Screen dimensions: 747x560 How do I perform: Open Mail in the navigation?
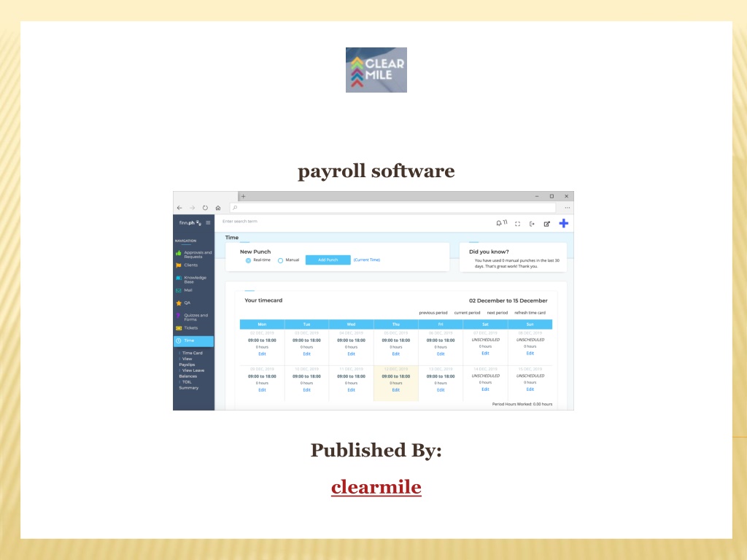click(185, 290)
